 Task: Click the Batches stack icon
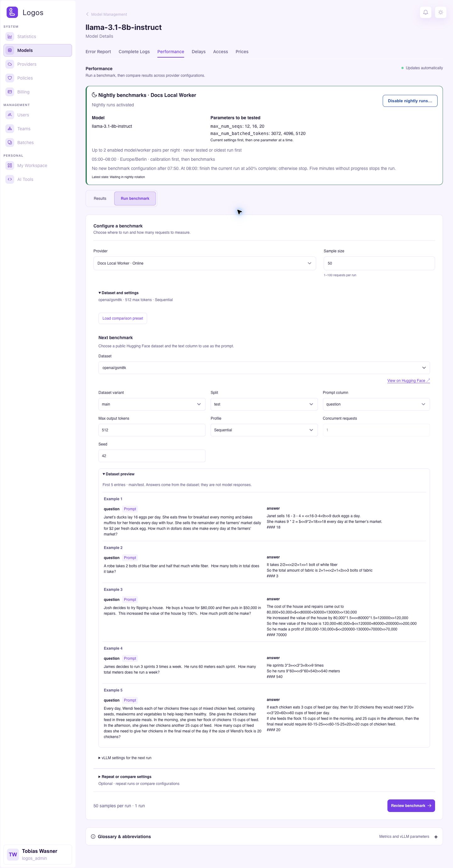point(10,143)
